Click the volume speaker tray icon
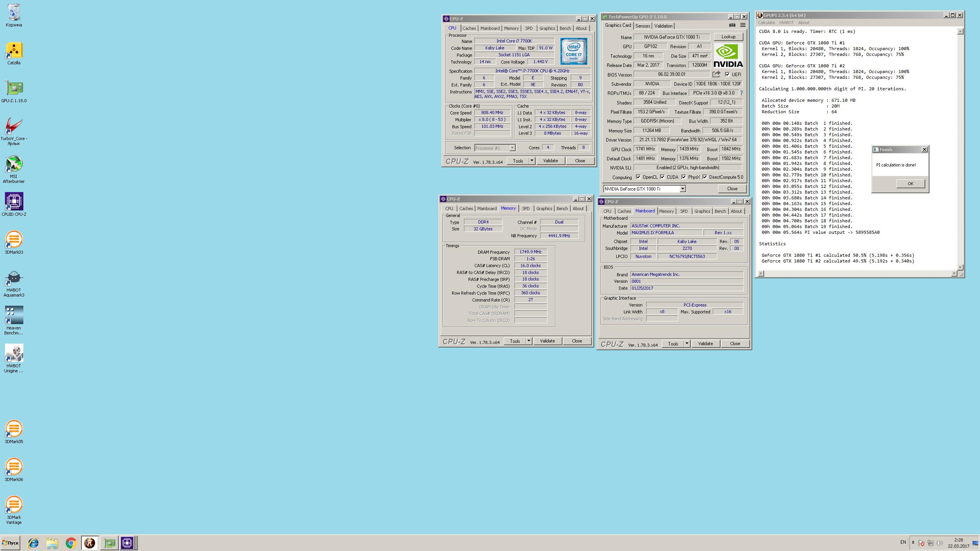Viewport: 980px width, 551px height. pyautogui.click(x=939, y=543)
